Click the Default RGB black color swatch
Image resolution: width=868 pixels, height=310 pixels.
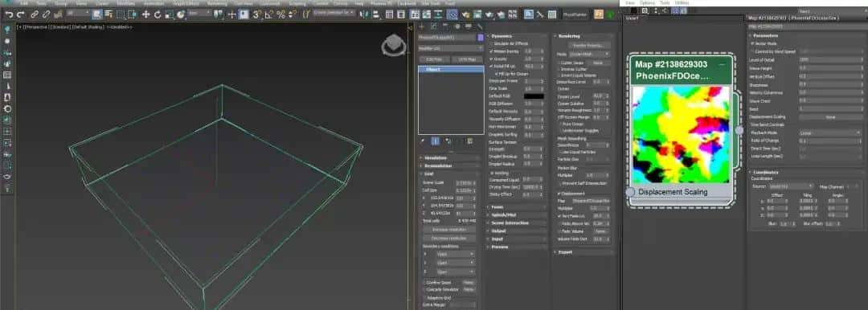point(534,96)
